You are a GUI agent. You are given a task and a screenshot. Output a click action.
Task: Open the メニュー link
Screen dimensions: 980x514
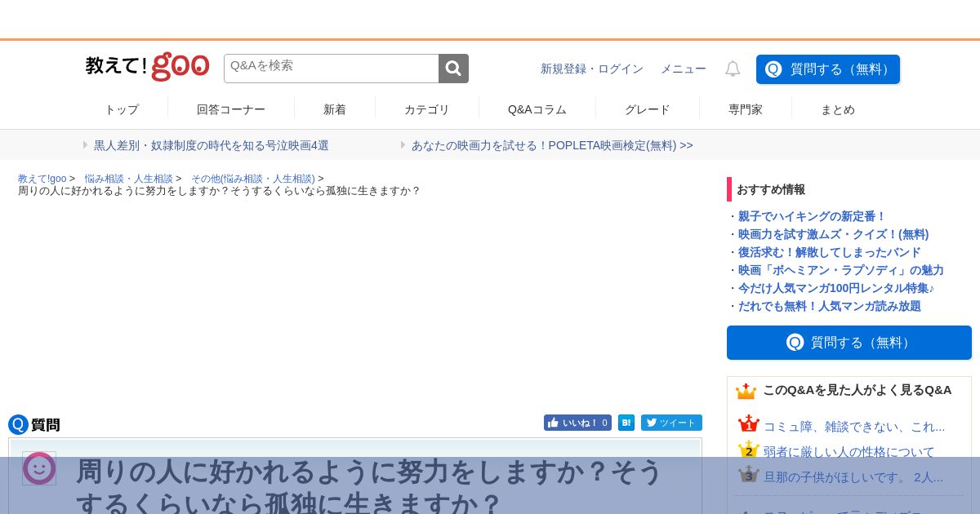[684, 69]
